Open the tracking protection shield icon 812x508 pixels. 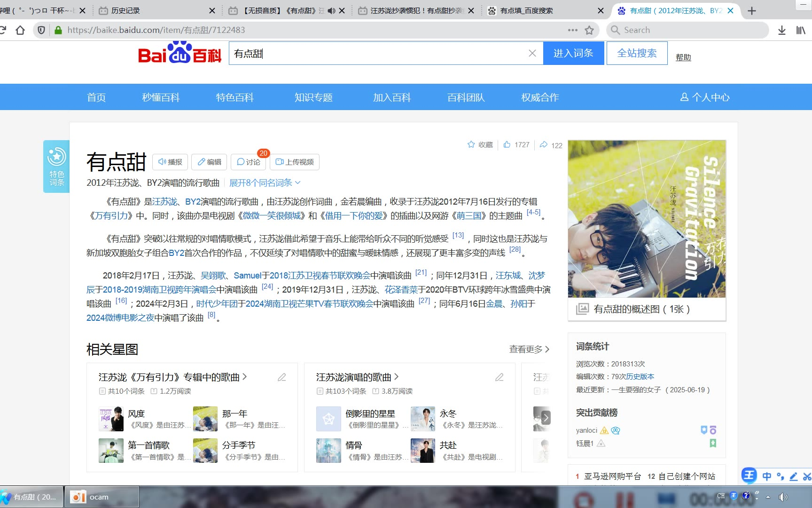point(41,30)
